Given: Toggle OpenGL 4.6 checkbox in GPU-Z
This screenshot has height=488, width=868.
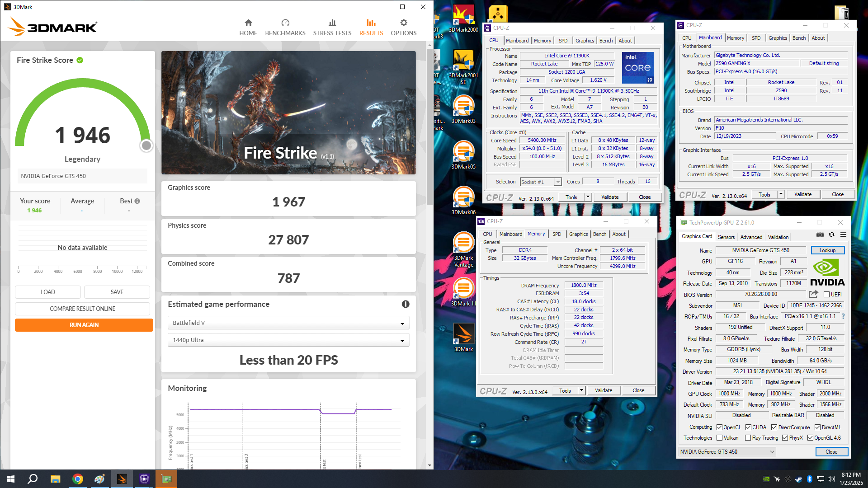Looking at the screenshot, I should 810,438.
